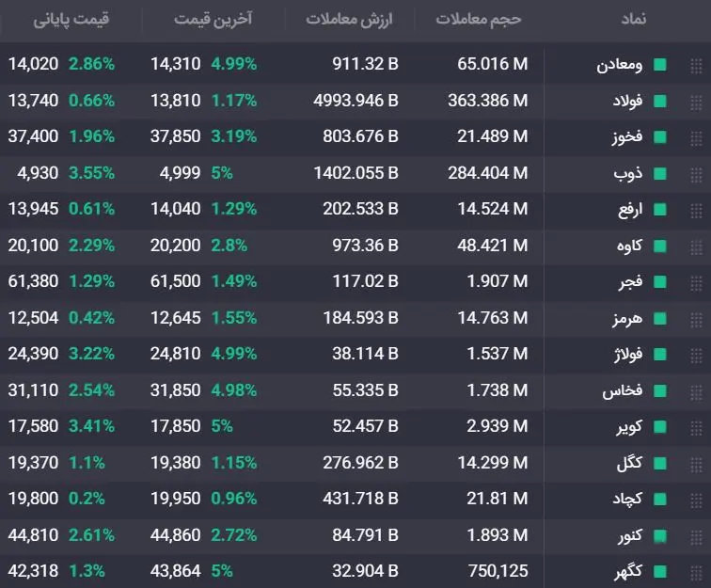Image resolution: width=711 pixels, height=588 pixels.
Task: Click the drag handle for فولاد row
Action: click(x=696, y=103)
